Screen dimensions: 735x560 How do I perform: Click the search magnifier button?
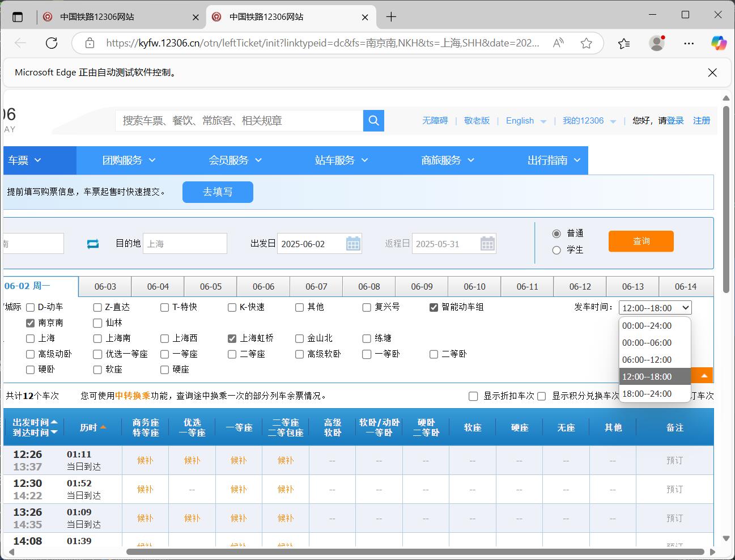(x=373, y=120)
